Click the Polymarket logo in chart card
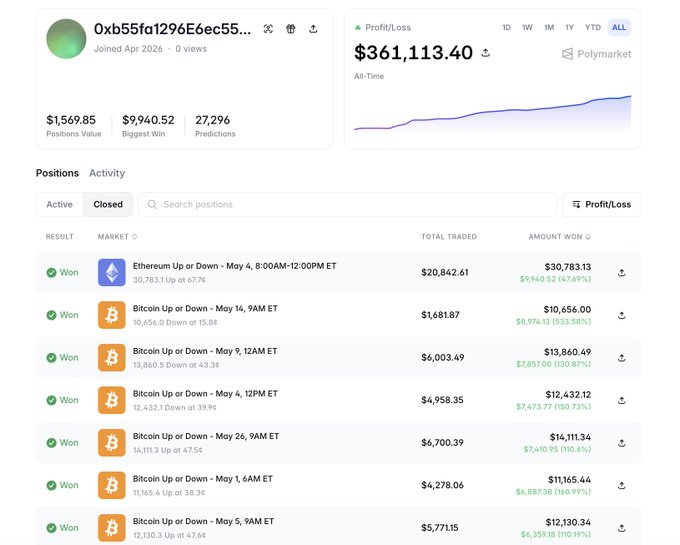Image resolution: width=680 pixels, height=545 pixels. pos(596,54)
